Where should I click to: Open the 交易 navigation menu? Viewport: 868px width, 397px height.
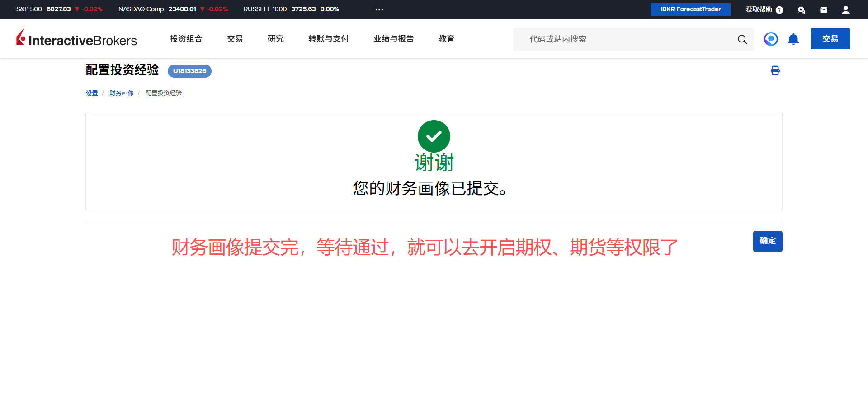(235, 39)
